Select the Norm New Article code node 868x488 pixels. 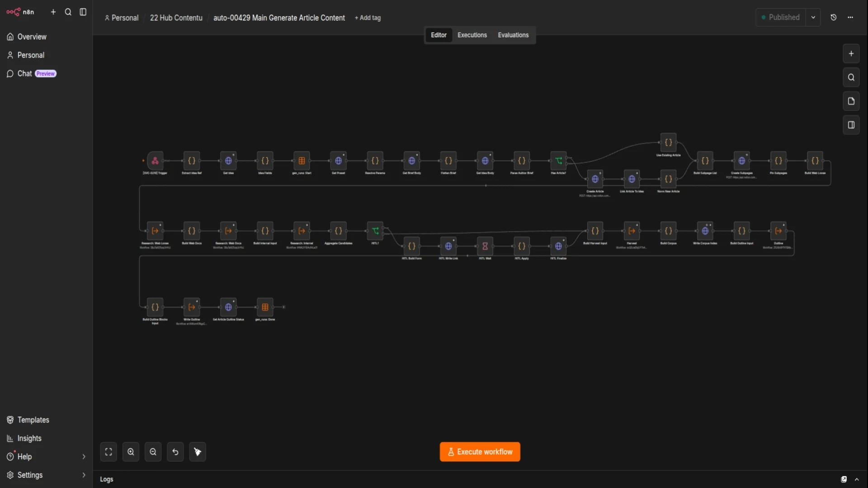[x=668, y=179]
